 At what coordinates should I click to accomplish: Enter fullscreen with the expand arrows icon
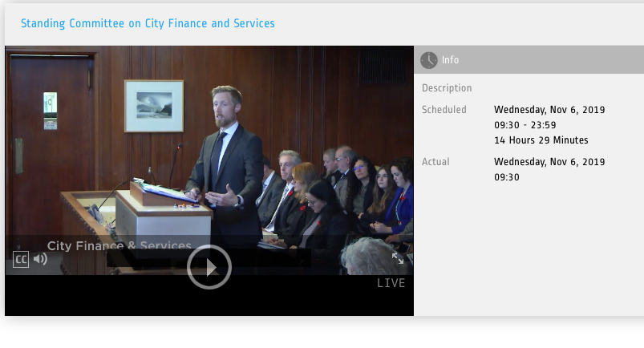tap(398, 258)
